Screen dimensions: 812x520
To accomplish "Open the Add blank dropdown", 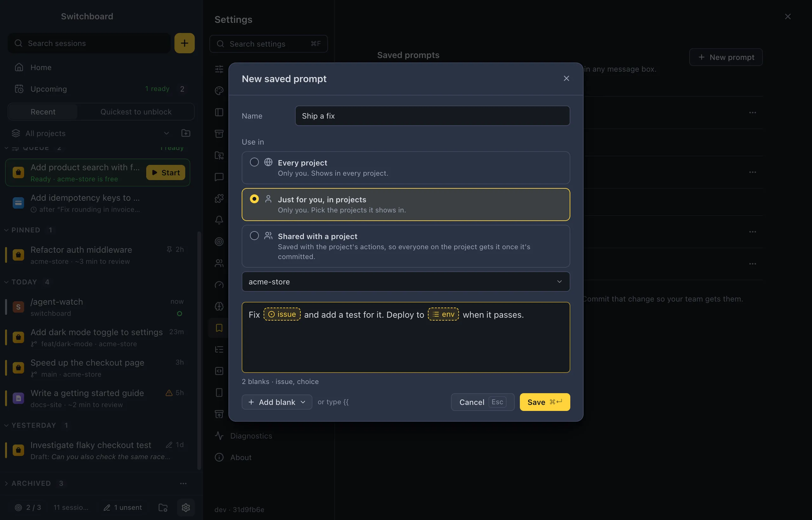I will point(277,402).
